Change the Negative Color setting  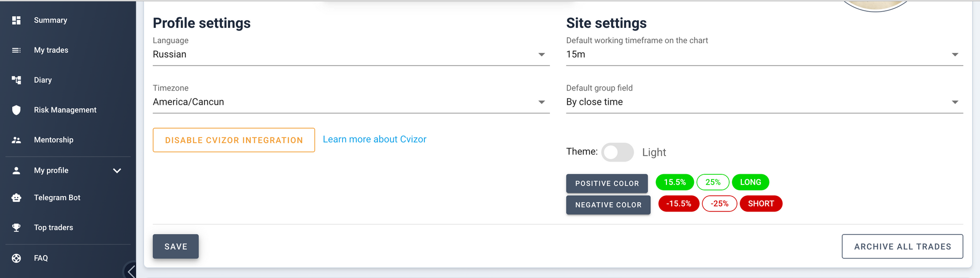(608, 205)
